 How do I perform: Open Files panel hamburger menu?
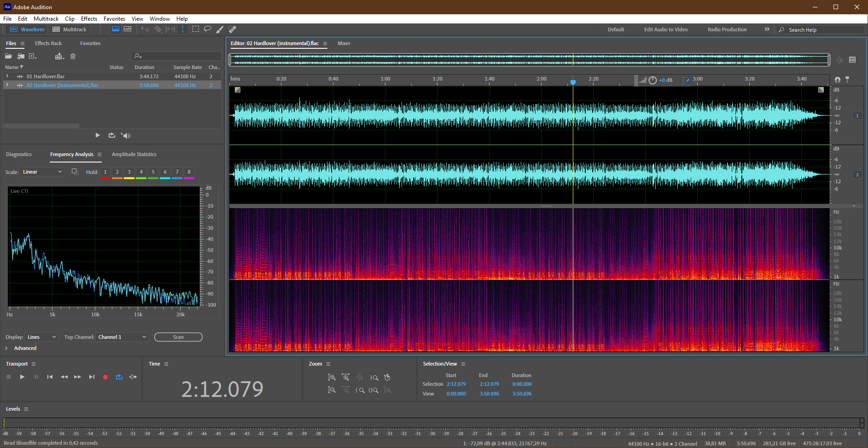(x=22, y=43)
